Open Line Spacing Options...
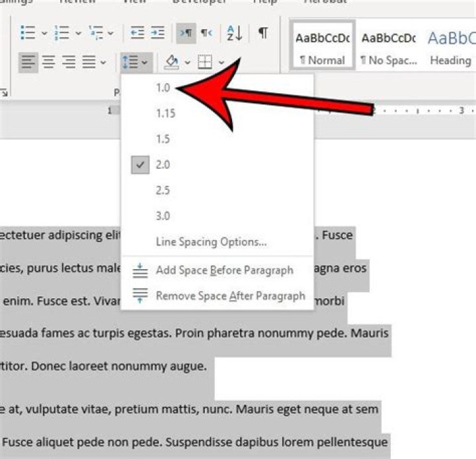Image resolution: width=476 pixels, height=459 pixels. point(211,242)
